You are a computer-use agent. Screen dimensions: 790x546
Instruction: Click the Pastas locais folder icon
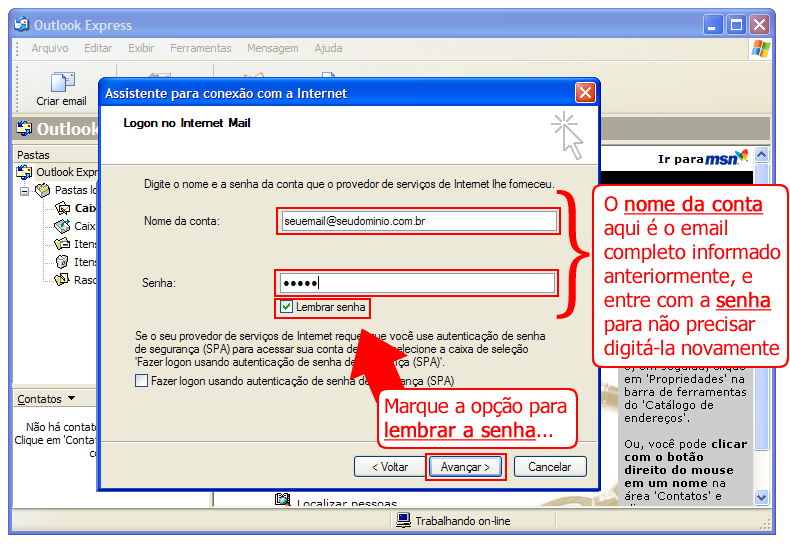pyautogui.click(x=43, y=190)
